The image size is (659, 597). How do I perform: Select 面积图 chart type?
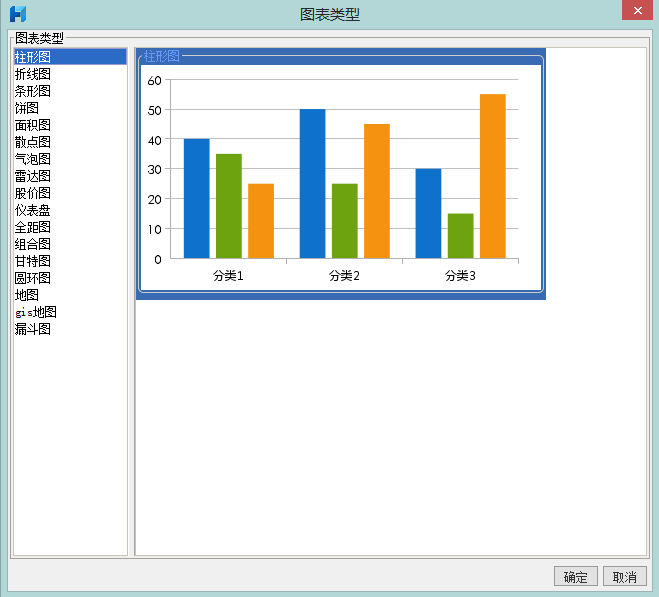point(70,125)
